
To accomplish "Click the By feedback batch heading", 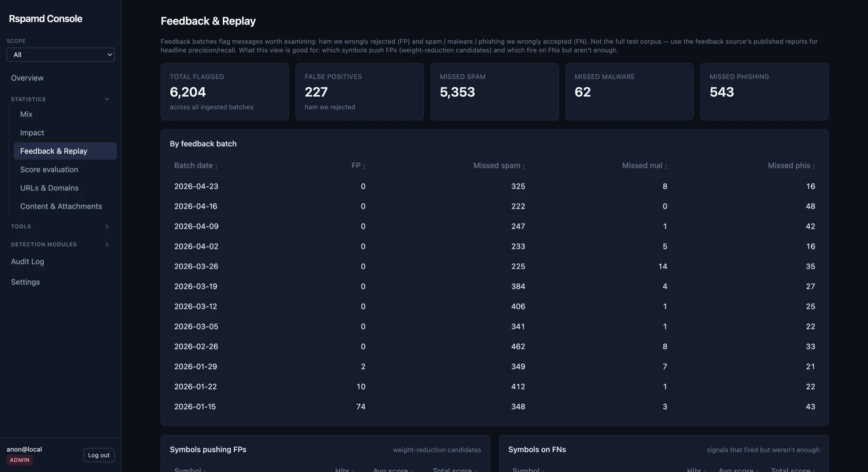I will click(x=203, y=144).
